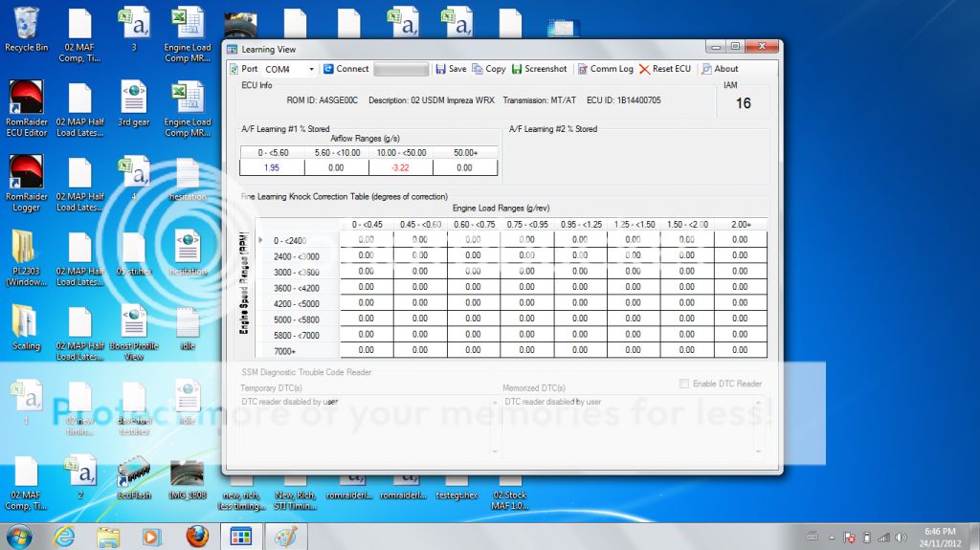
Task: Refresh the Port list icon
Action: click(x=234, y=69)
